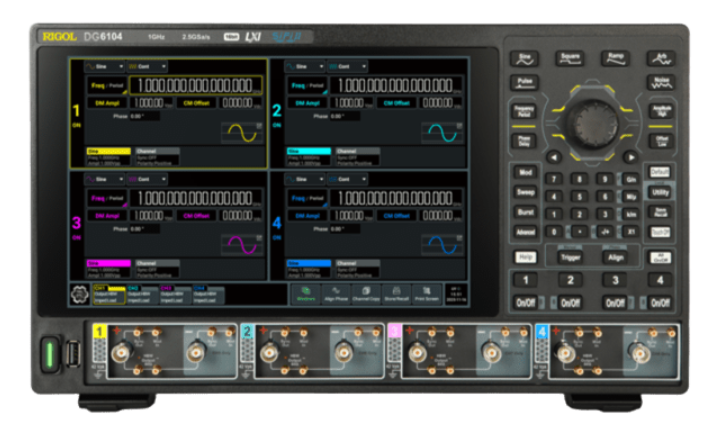
Task: Tap the Freq / Period switch in channel 2
Action: pos(307,85)
